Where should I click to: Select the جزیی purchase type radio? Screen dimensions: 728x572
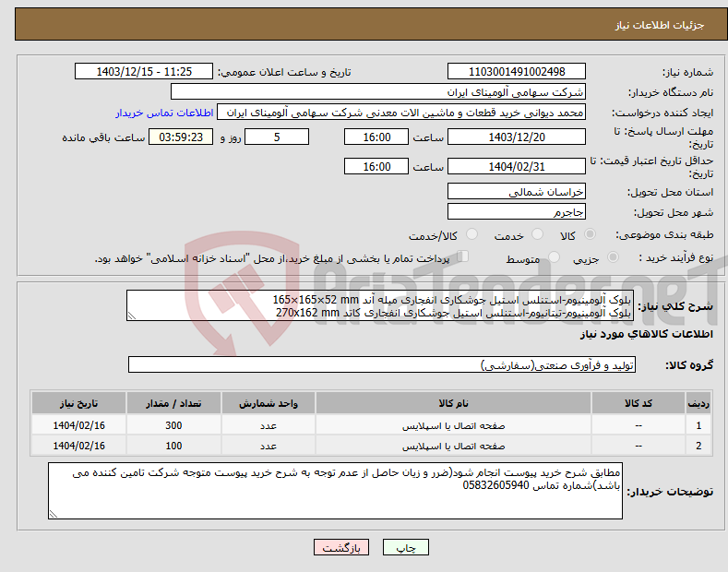click(x=613, y=256)
